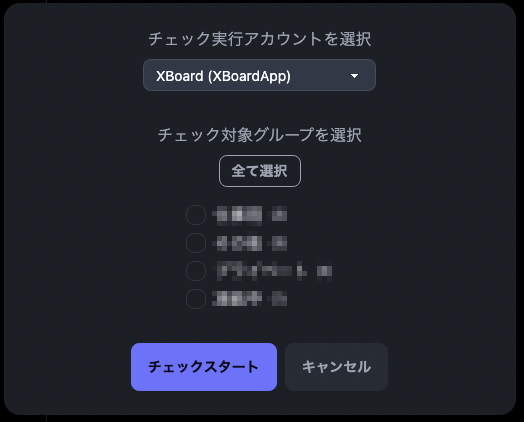
Task: Click the 全て選択 button
Action: click(x=260, y=171)
